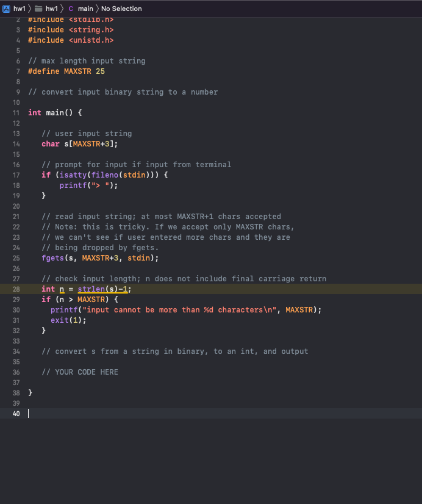
Task: Select the hw1 project breadcrumb label
Action: (x=20, y=9)
